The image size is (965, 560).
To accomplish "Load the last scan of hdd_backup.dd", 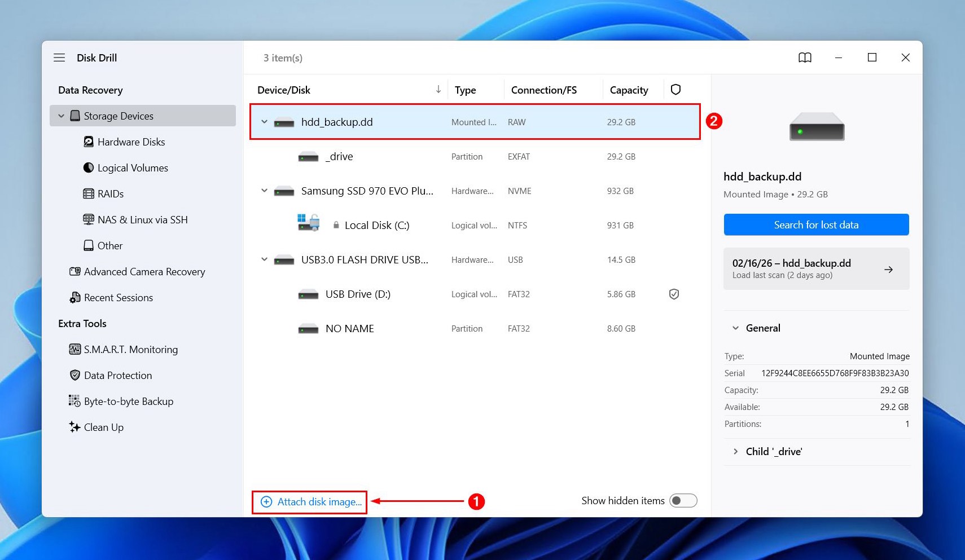I will [x=816, y=268].
